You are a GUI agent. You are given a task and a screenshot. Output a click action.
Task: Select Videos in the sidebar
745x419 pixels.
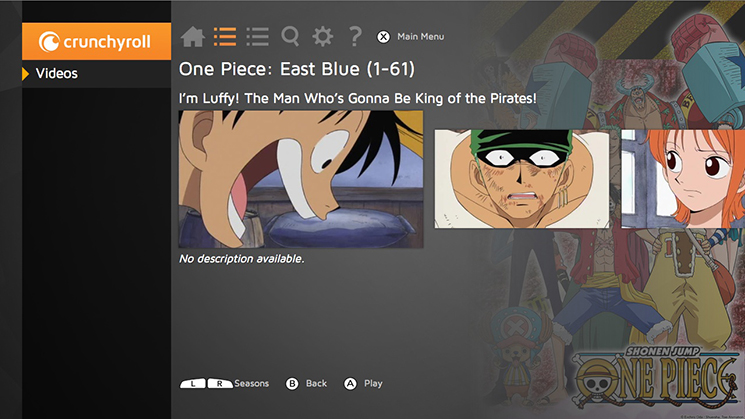(57, 73)
